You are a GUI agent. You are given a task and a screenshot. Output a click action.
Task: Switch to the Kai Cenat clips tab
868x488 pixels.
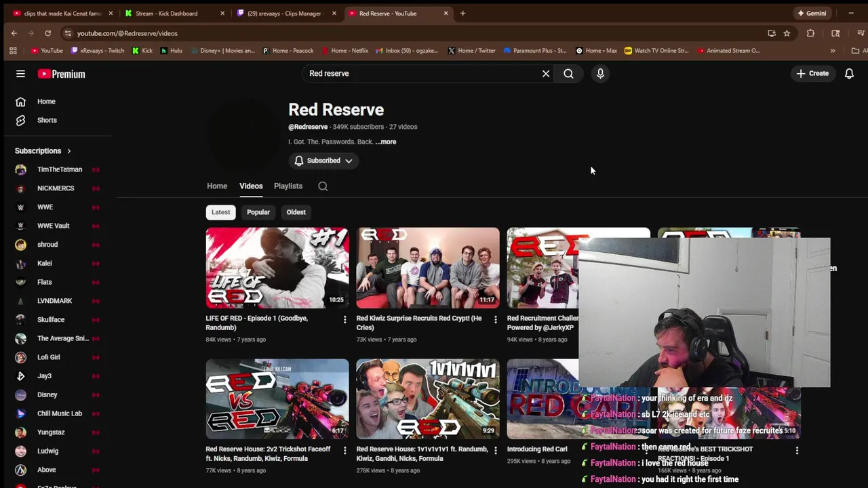click(61, 14)
